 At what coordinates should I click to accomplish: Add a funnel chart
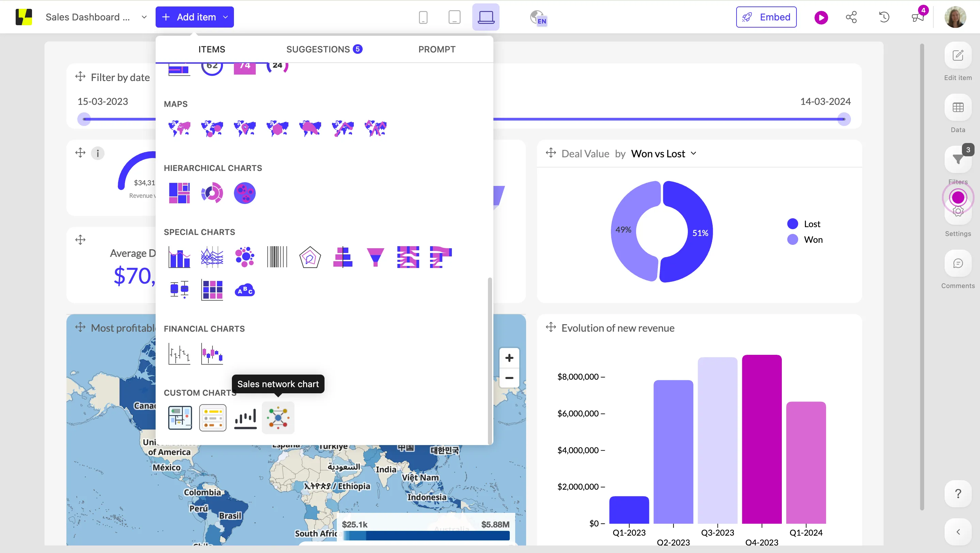[x=376, y=257]
